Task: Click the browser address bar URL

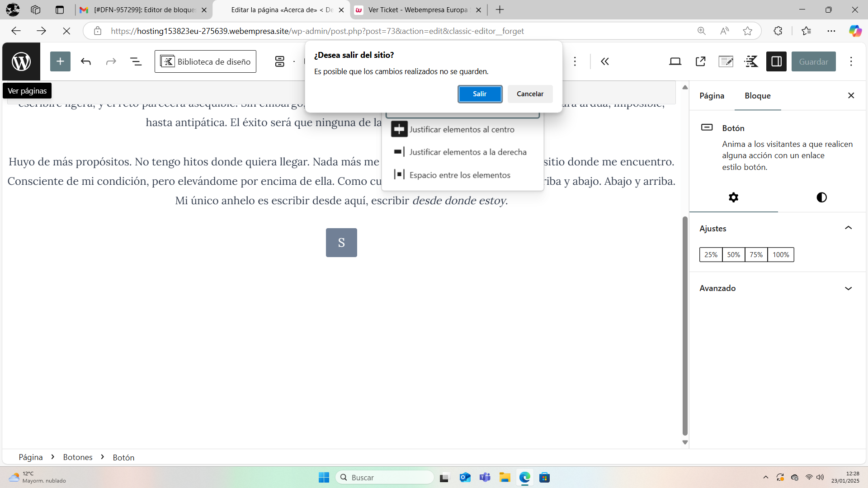Action: point(317,31)
